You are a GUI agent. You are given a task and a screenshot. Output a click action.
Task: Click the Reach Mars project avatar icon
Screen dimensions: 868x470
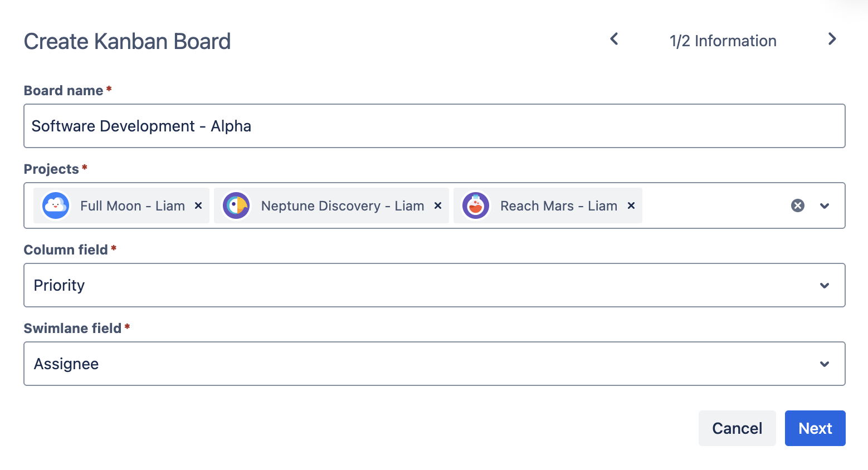coord(476,205)
